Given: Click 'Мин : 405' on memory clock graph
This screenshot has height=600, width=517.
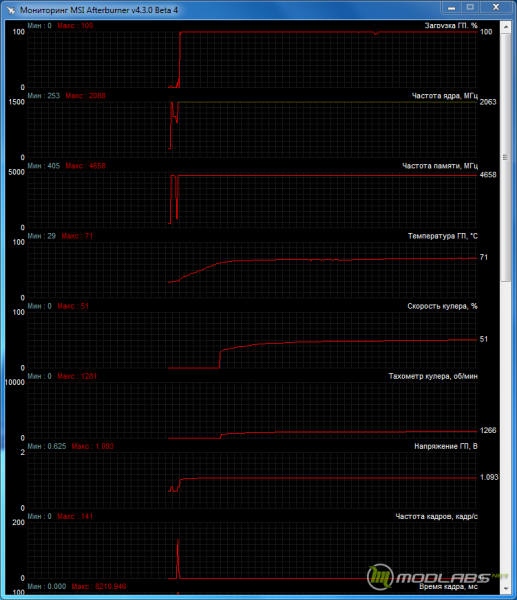Looking at the screenshot, I should [44, 166].
